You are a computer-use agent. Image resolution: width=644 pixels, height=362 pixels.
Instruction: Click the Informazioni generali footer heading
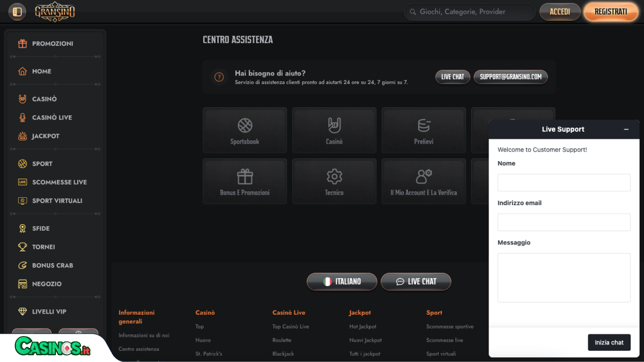(136, 317)
